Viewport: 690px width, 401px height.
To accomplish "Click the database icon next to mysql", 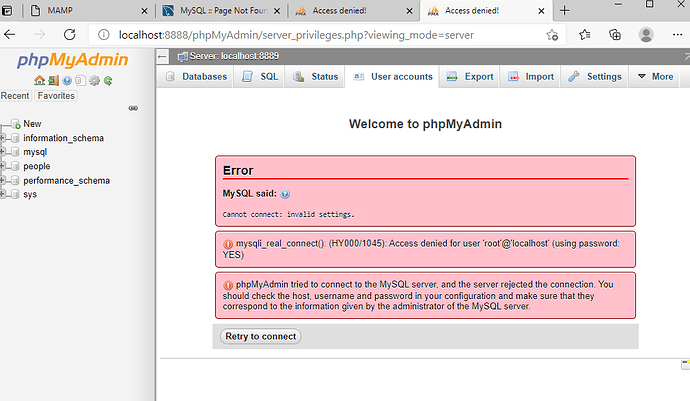I will [x=15, y=152].
